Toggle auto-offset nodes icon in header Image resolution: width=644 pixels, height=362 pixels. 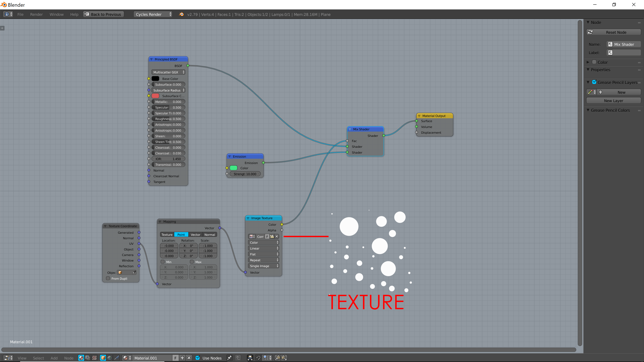pos(250,358)
